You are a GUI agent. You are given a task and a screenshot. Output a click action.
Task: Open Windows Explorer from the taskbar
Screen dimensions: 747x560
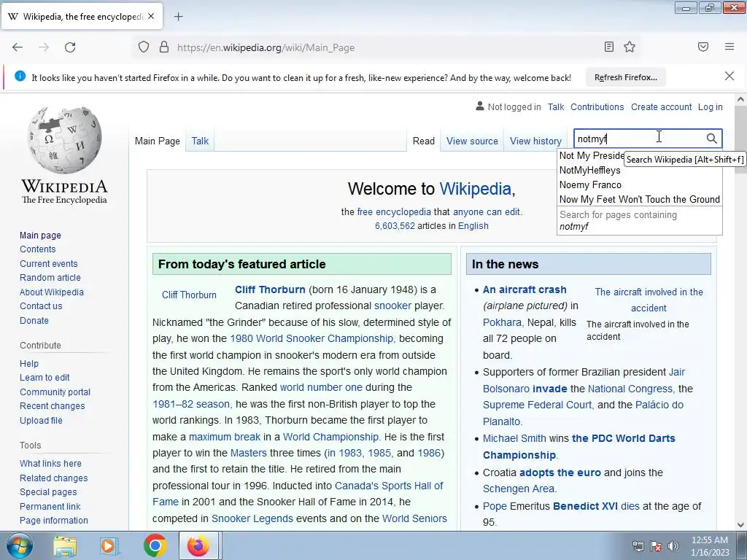(65, 545)
